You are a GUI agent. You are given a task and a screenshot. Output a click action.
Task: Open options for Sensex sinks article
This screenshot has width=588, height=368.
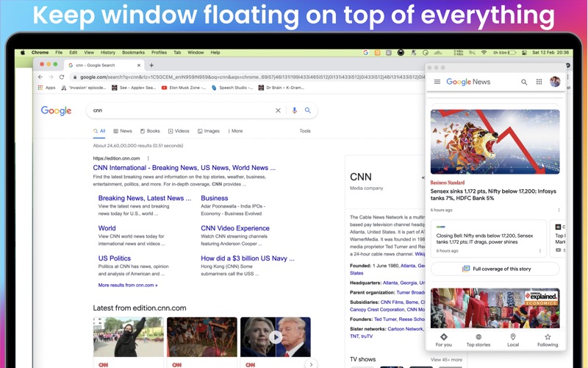559,210
